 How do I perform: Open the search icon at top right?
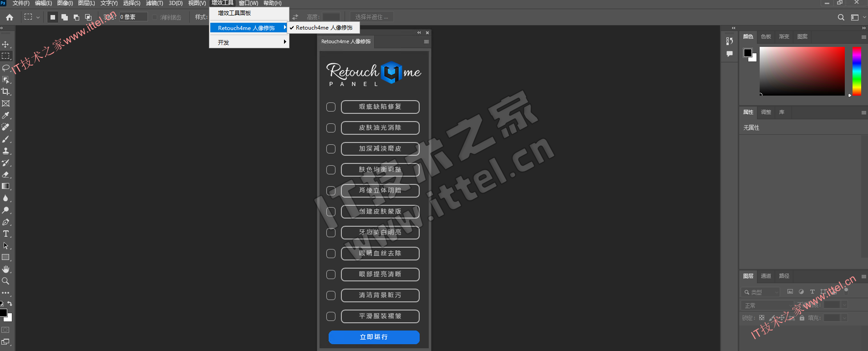pos(841,17)
